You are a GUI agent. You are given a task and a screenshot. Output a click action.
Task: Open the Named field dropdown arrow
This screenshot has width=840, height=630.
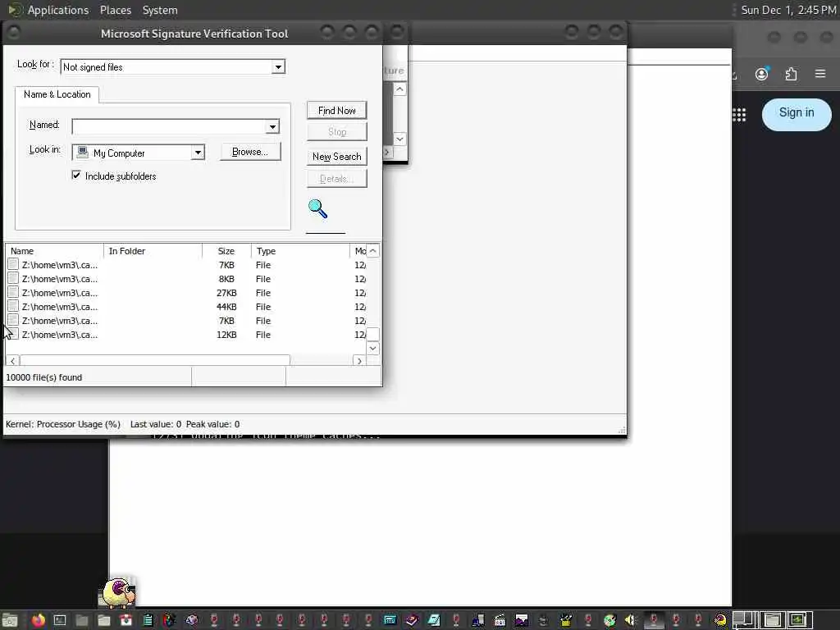(x=272, y=126)
